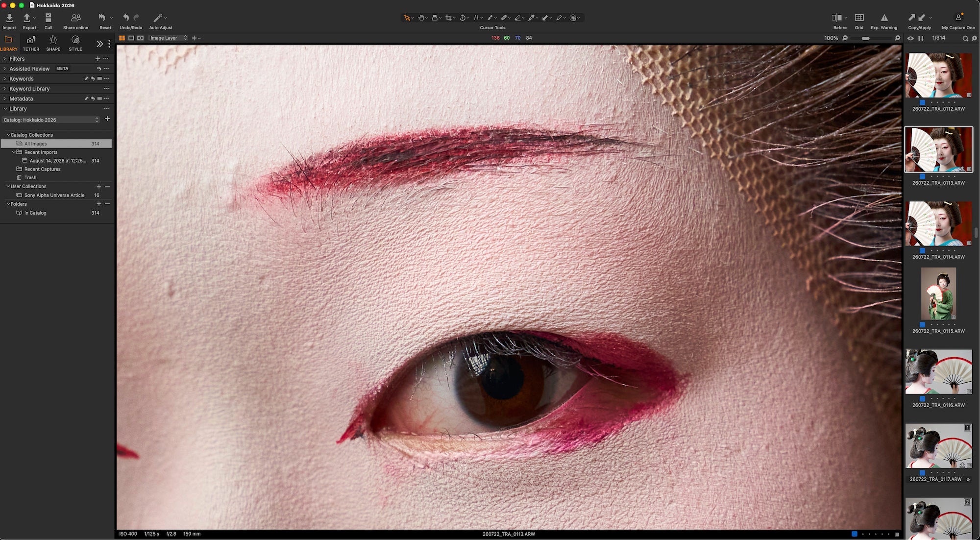The width and height of the screenshot is (980, 540).
Task: Click the Apply Adjustments down-arrow icon
Action: 922,18
